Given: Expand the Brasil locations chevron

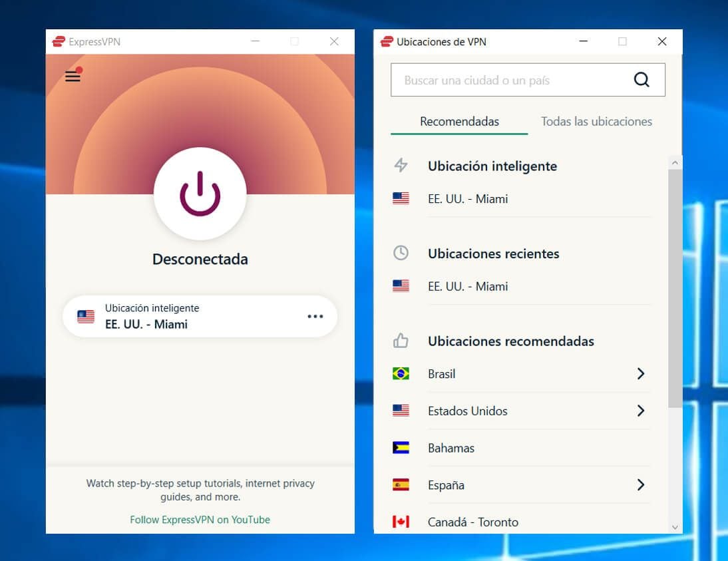Looking at the screenshot, I should (641, 373).
